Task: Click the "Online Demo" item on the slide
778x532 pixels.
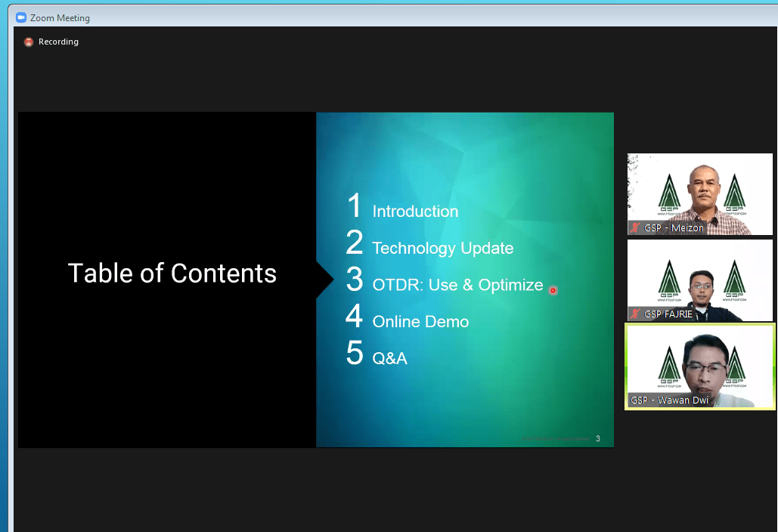Action: (420, 321)
